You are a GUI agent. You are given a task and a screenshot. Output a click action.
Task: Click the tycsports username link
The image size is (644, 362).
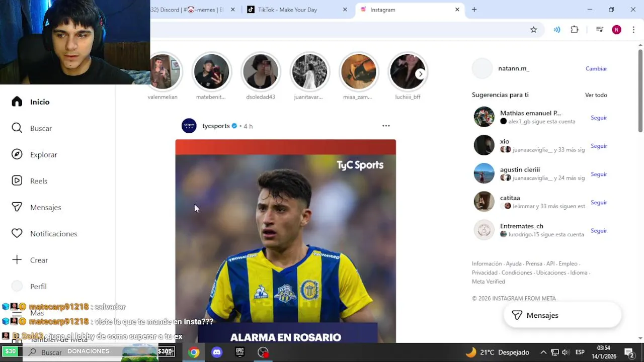coord(216,126)
